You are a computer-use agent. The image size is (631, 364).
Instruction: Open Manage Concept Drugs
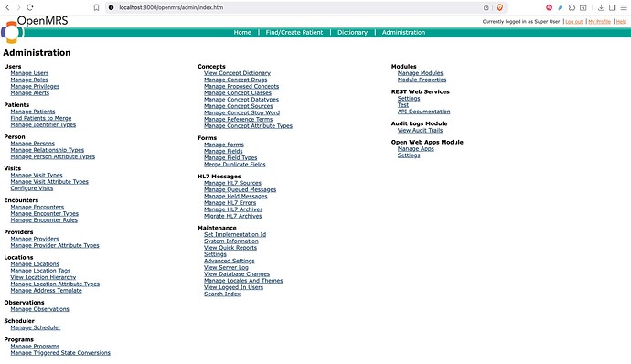coord(235,80)
